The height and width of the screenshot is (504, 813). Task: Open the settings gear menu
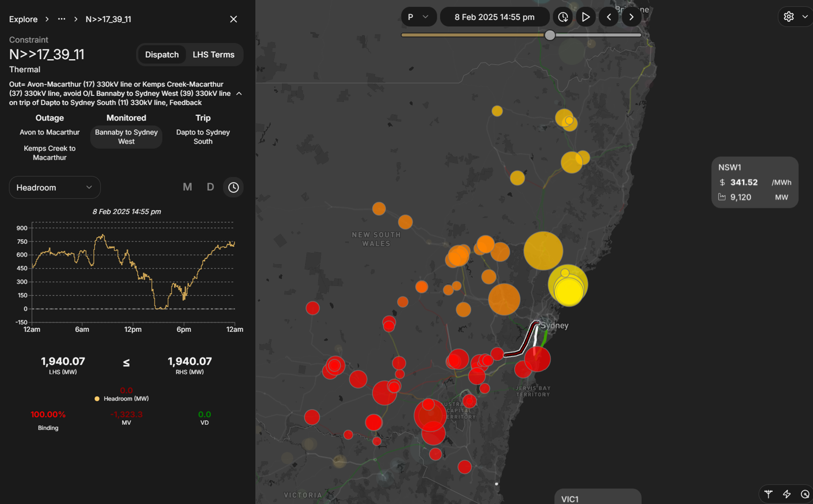pyautogui.click(x=789, y=17)
